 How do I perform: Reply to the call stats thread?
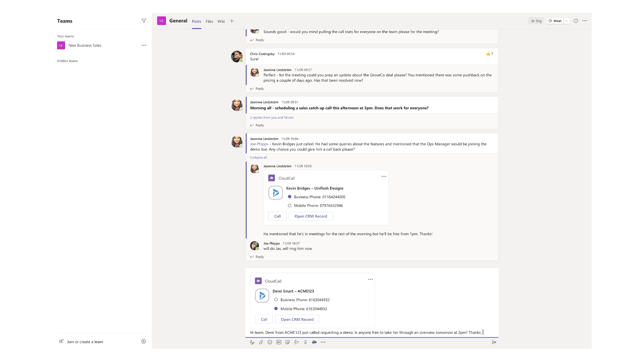[x=257, y=40]
